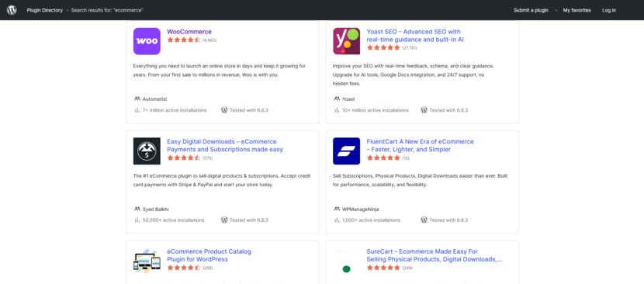Click the Automattic author name

(155, 99)
